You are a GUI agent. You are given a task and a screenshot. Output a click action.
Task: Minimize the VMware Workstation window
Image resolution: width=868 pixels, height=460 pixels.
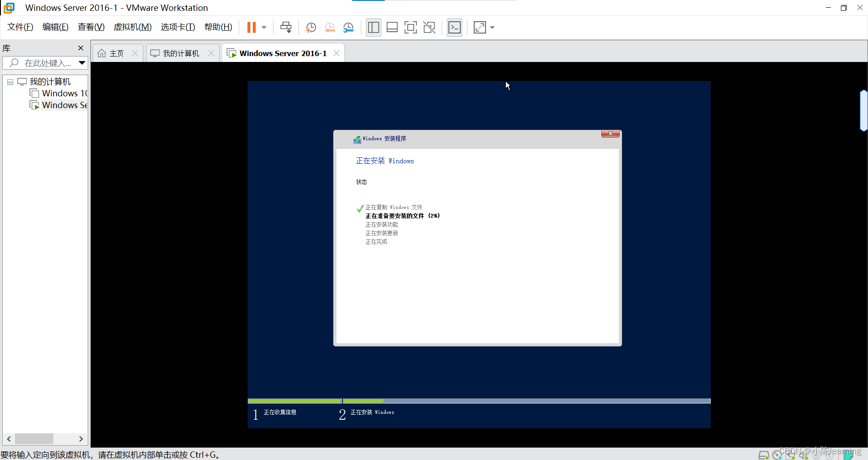click(x=828, y=8)
